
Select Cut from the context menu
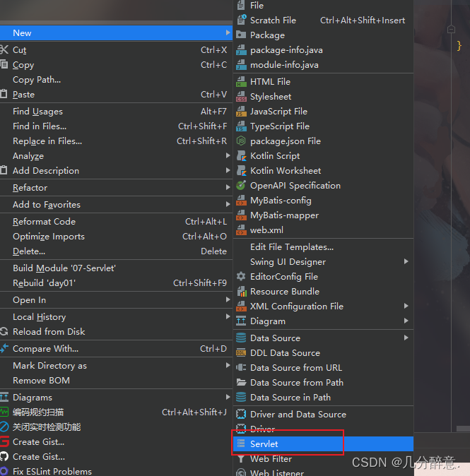pyautogui.click(x=116, y=49)
